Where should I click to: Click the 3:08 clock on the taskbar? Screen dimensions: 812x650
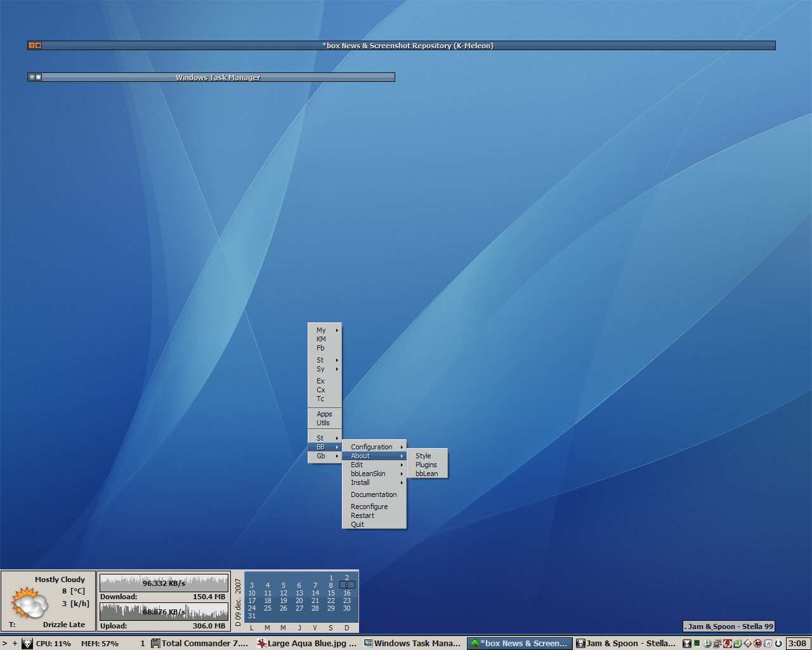tap(797, 643)
